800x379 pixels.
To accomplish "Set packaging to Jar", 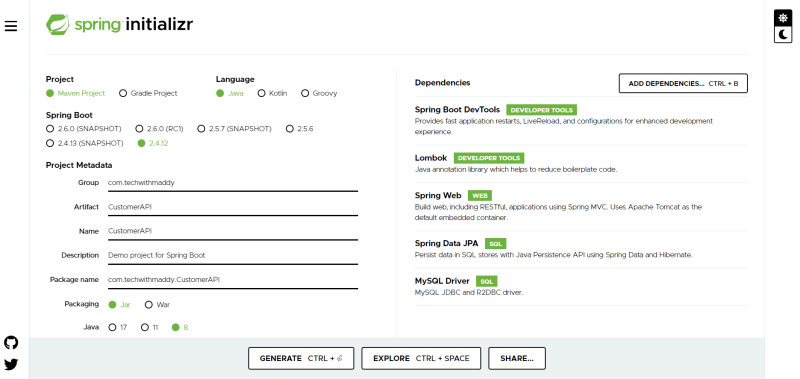I will point(120,305).
